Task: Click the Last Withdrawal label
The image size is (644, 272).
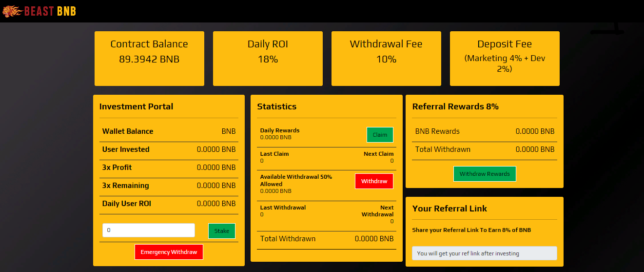Action: [283, 208]
